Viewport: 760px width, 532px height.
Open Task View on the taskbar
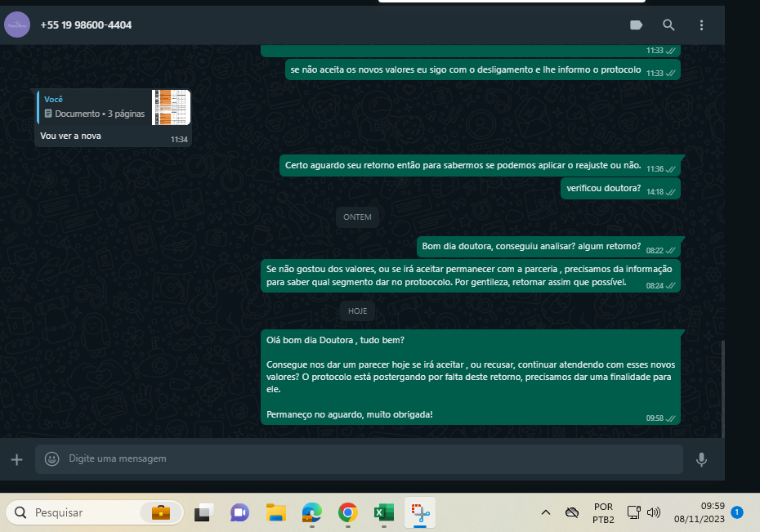[204, 512]
